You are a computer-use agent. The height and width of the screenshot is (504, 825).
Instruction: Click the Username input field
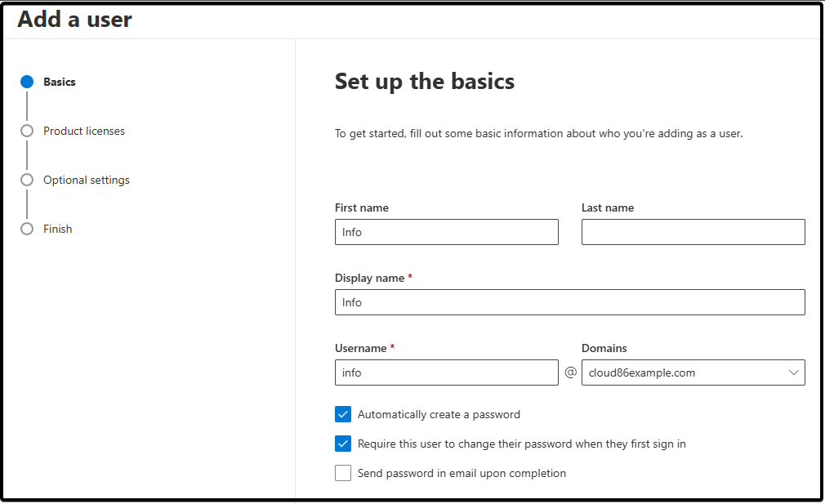[446, 372]
